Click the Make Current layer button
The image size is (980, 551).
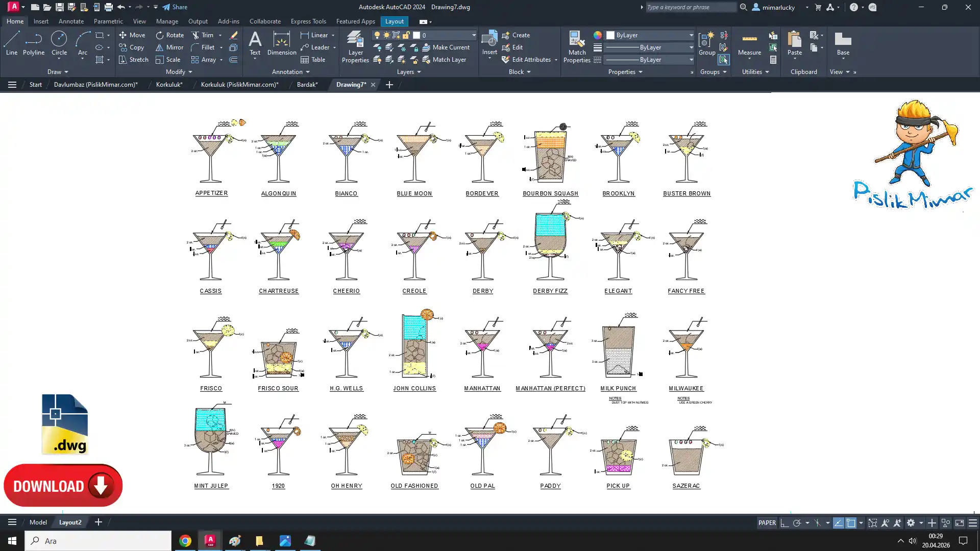pyautogui.click(x=446, y=47)
